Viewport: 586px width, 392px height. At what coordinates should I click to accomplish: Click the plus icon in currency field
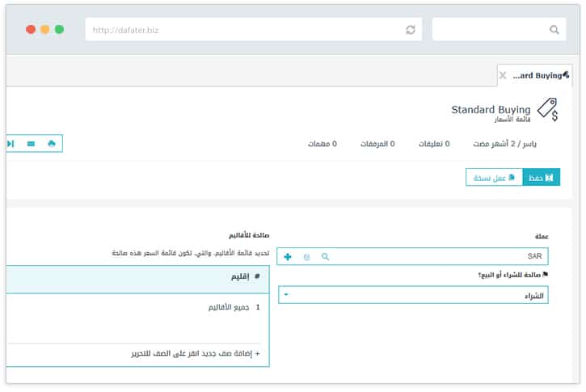coord(288,256)
